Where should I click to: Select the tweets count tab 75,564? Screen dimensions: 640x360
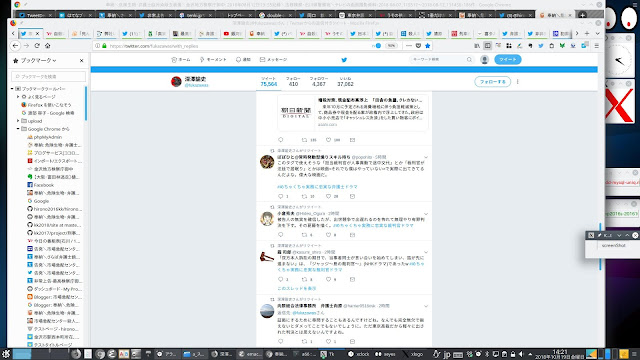[x=268, y=82]
